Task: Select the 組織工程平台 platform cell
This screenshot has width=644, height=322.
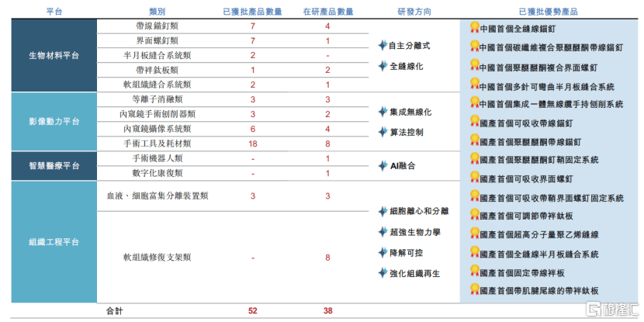Action: pos(54,241)
